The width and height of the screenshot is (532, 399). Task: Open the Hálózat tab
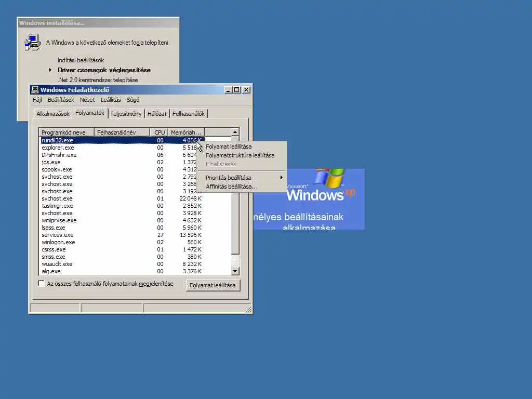tap(157, 114)
